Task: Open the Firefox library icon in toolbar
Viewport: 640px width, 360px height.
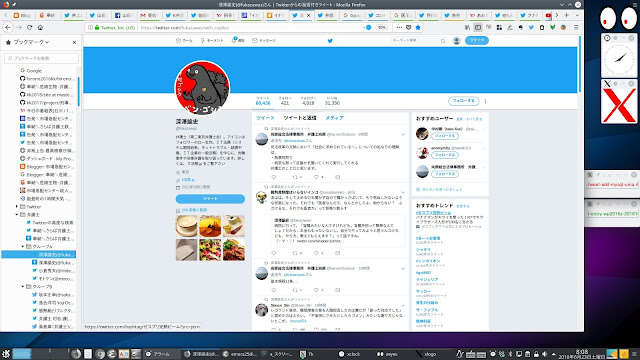Action: coord(467,27)
